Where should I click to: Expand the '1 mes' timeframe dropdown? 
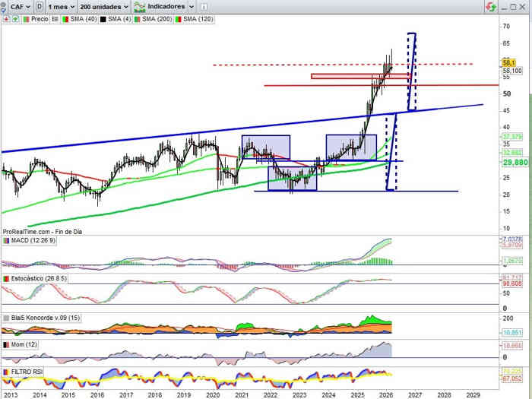61,6
